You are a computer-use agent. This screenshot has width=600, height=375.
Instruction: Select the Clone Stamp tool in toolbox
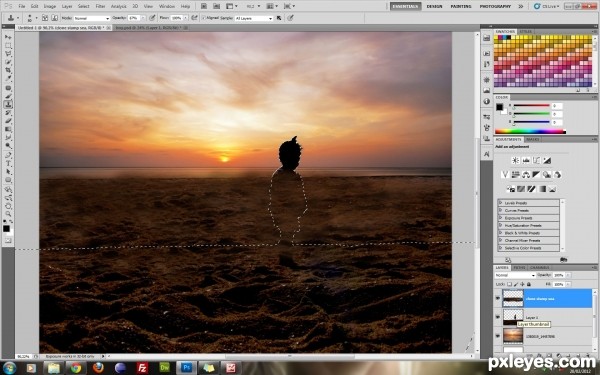click(x=8, y=104)
